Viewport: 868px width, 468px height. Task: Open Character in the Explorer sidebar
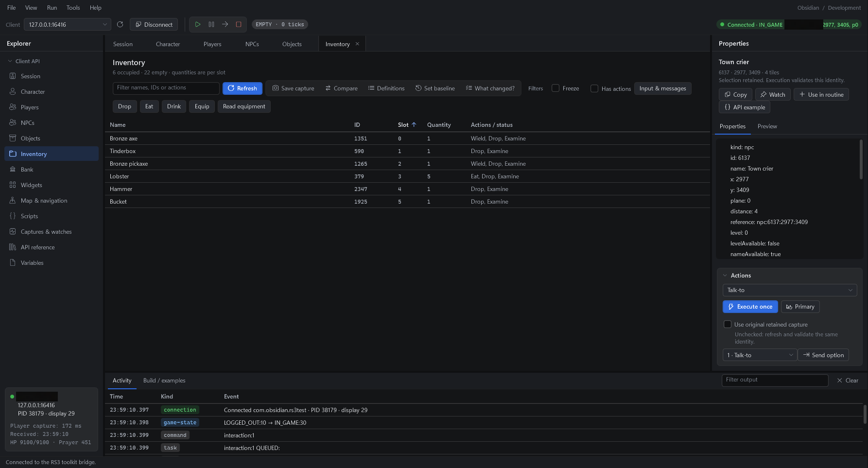52,92
